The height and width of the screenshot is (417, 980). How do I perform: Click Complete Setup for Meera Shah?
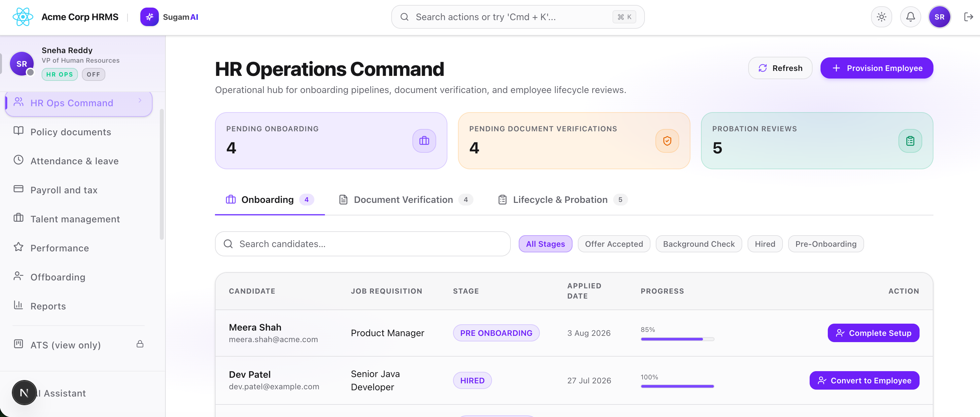tap(873, 334)
